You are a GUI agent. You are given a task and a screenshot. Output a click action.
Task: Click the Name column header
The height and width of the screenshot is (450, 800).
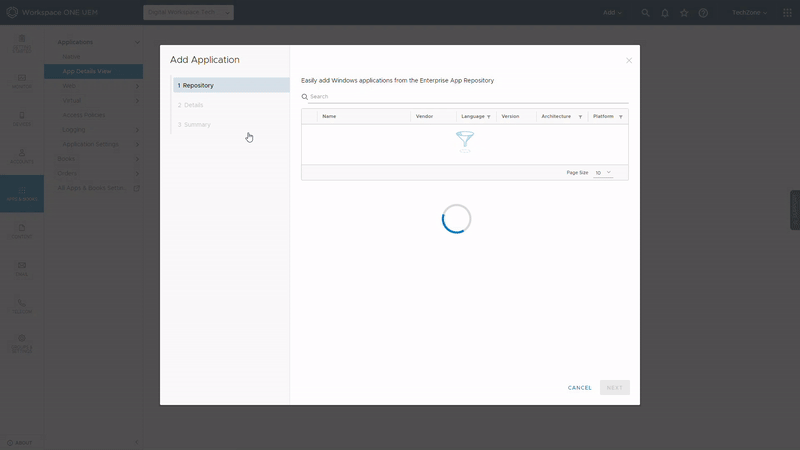329,117
